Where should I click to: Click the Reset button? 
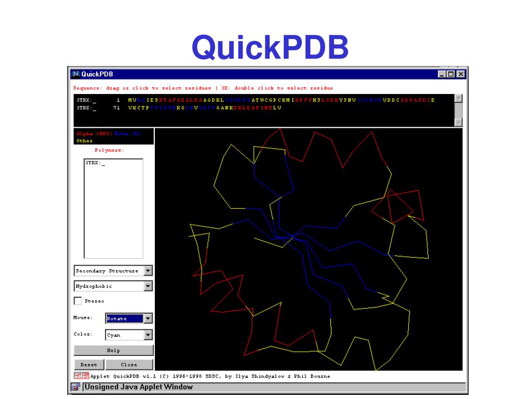point(89,364)
